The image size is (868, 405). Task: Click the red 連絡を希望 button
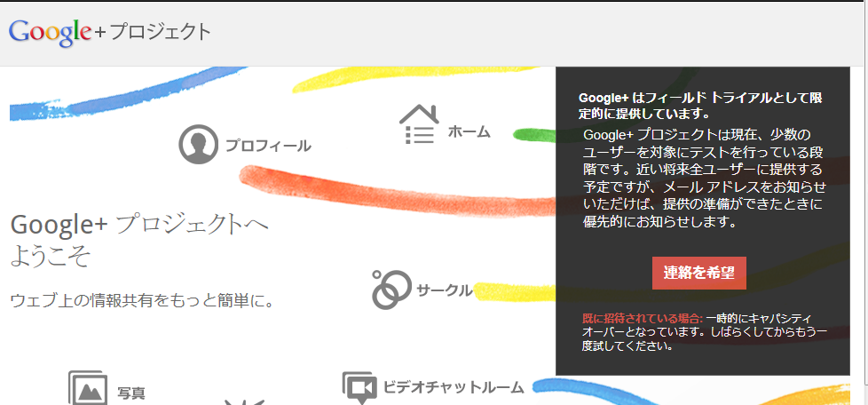click(x=699, y=273)
